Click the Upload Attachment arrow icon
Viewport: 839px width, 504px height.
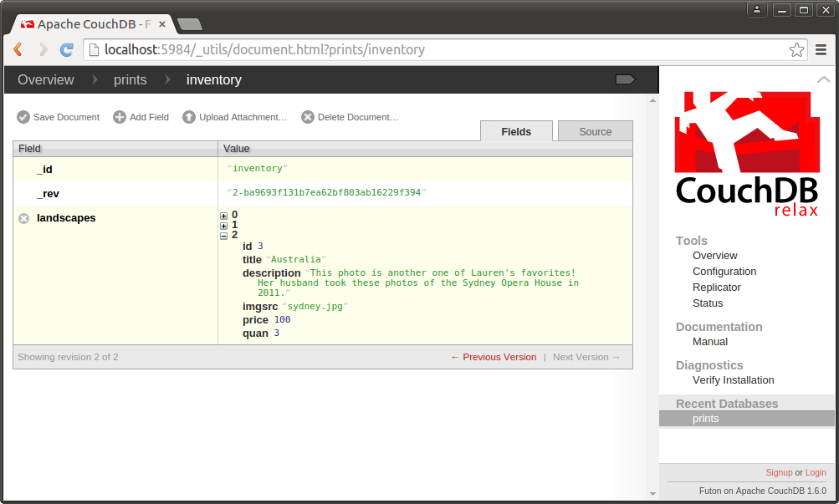click(189, 117)
